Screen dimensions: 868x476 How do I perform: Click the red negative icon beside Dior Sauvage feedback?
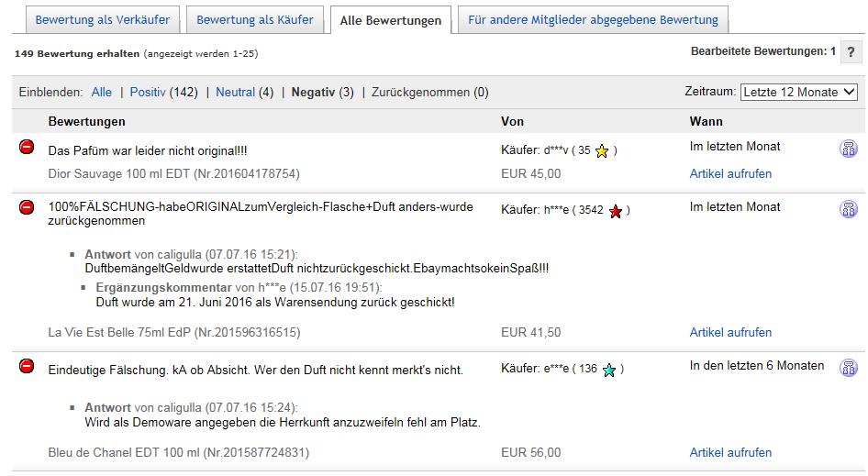(x=27, y=147)
